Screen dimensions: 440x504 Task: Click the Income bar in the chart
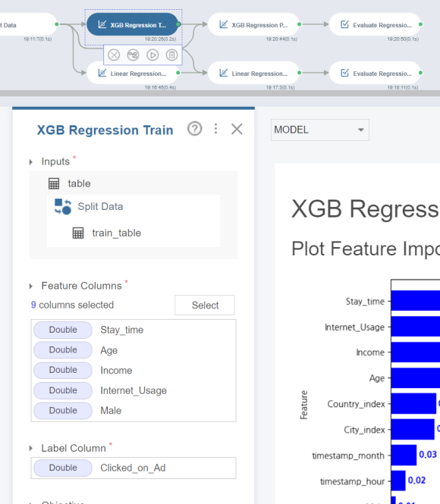pos(416,352)
